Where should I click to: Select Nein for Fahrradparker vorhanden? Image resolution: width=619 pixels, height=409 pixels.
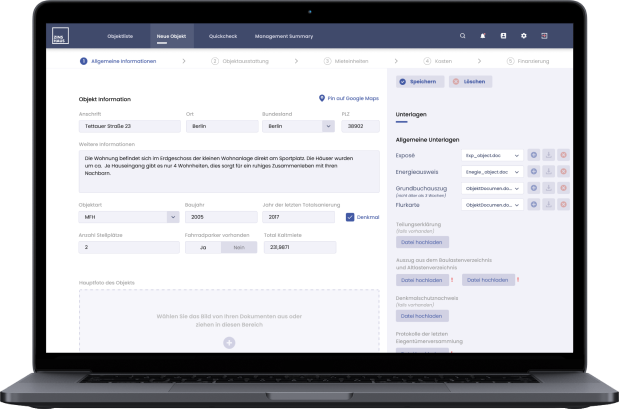(x=239, y=248)
